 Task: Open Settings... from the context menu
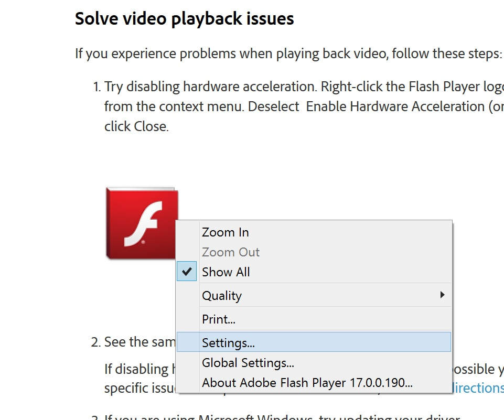pos(228,343)
